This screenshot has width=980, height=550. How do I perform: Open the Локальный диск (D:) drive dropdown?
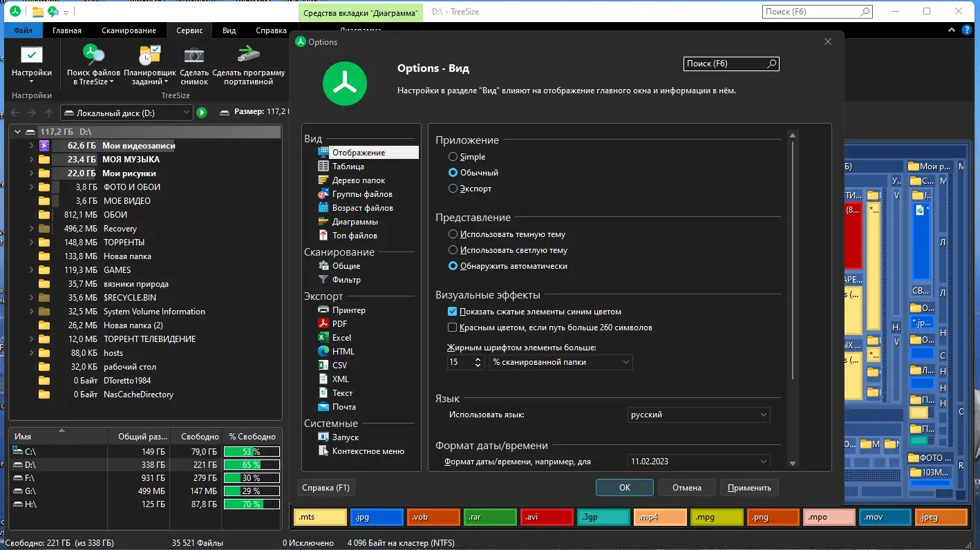(126, 113)
